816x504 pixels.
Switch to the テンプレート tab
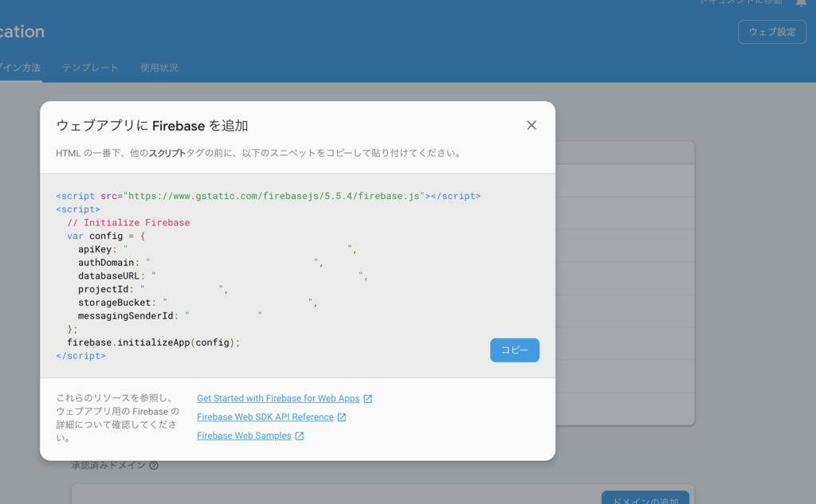coord(90,68)
